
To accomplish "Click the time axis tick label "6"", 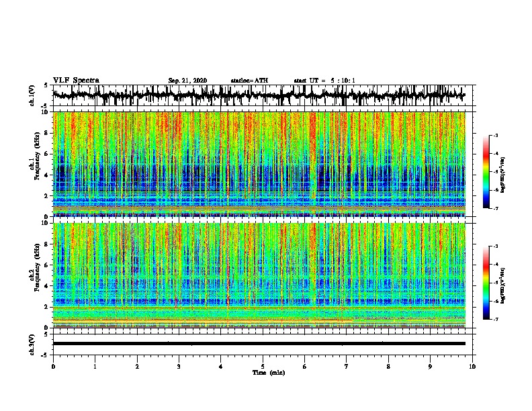I will click(305, 367).
